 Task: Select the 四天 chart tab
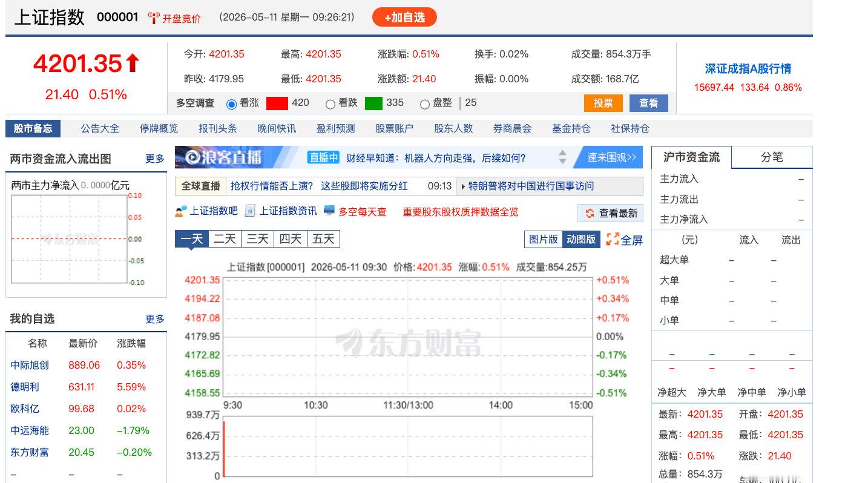(x=291, y=239)
